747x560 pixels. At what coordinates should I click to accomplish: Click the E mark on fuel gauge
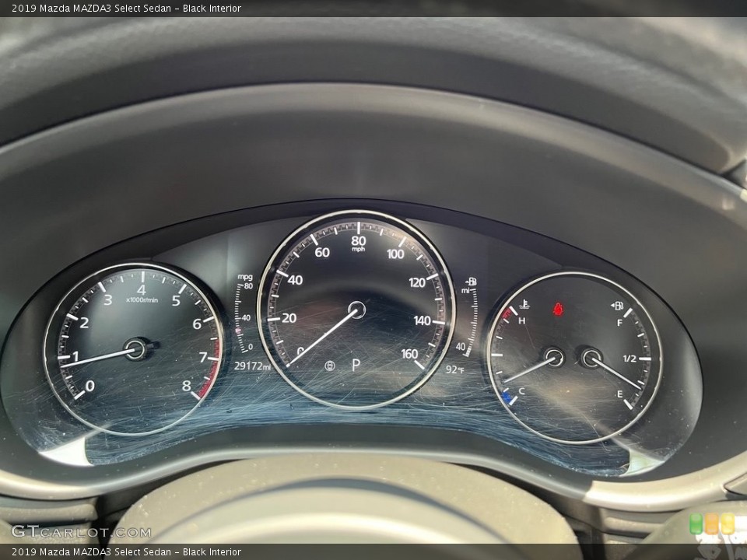tap(620, 394)
